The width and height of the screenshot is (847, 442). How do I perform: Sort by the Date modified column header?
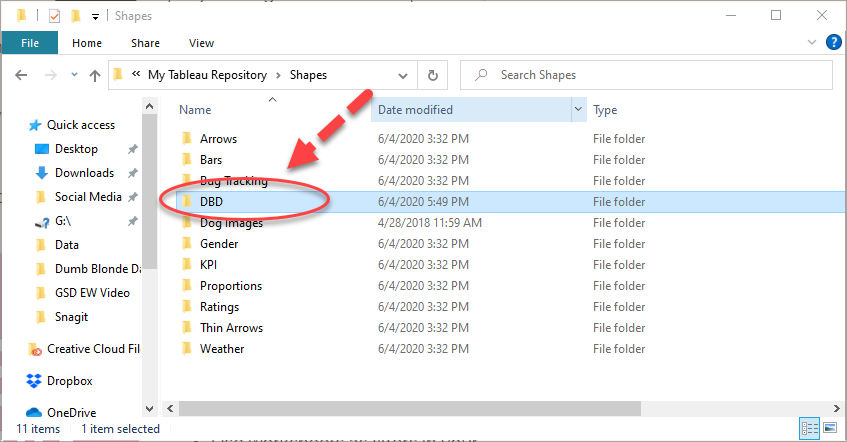(x=415, y=110)
